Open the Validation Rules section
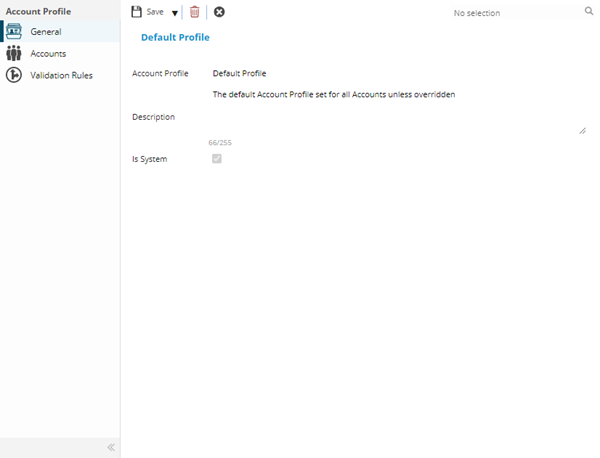This screenshot has width=600, height=458. (61, 75)
